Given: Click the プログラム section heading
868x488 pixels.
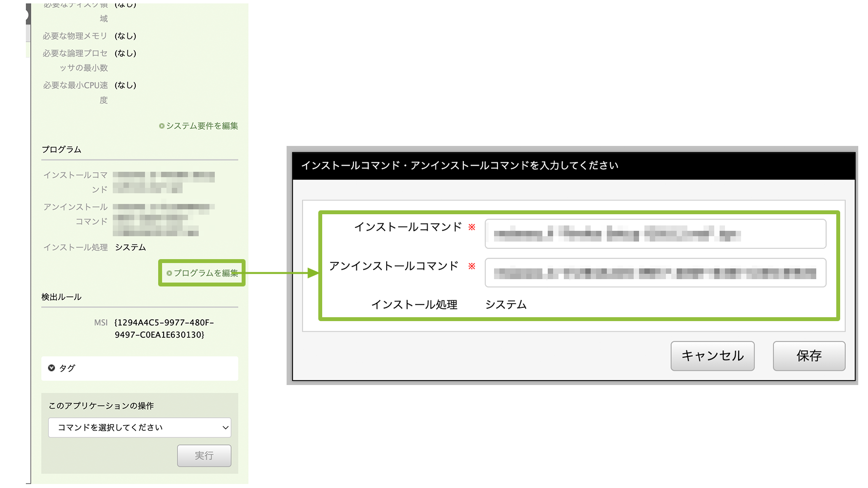Looking at the screenshot, I should [x=62, y=149].
